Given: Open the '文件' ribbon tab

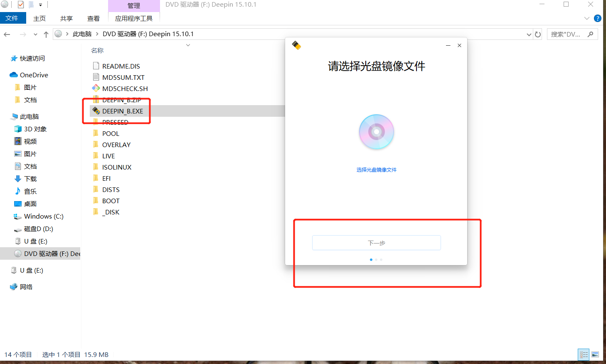Looking at the screenshot, I should pyautogui.click(x=12, y=18).
